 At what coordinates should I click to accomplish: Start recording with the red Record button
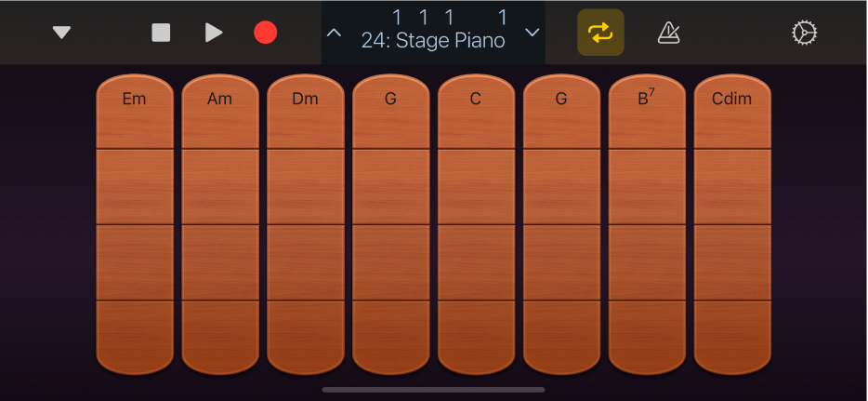266,33
